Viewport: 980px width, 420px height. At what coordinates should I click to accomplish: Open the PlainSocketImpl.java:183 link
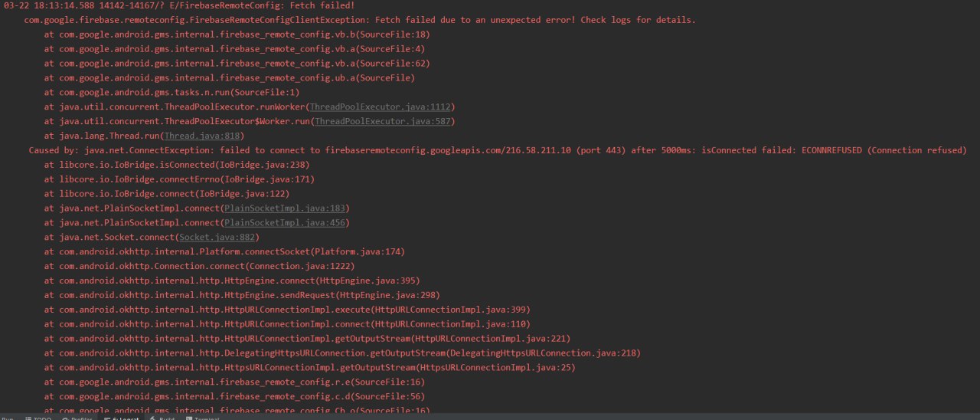pyautogui.click(x=285, y=208)
